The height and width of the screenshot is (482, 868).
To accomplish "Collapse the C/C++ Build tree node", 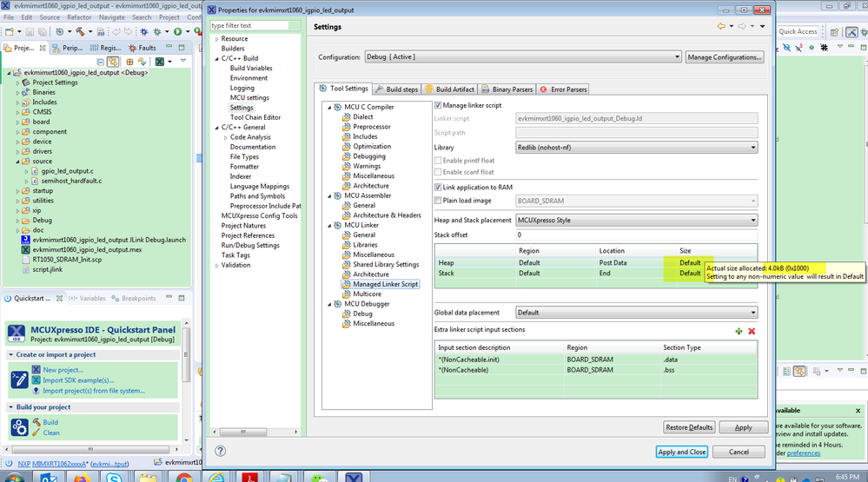I will [x=216, y=58].
